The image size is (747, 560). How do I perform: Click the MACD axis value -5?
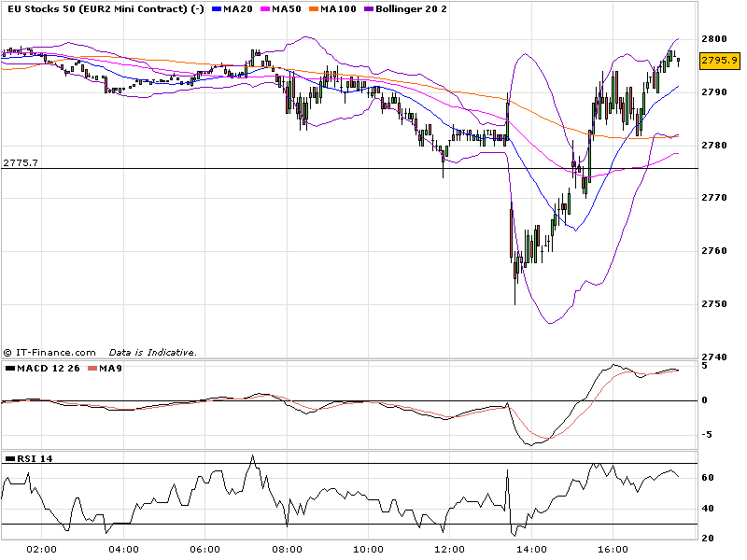(707, 435)
